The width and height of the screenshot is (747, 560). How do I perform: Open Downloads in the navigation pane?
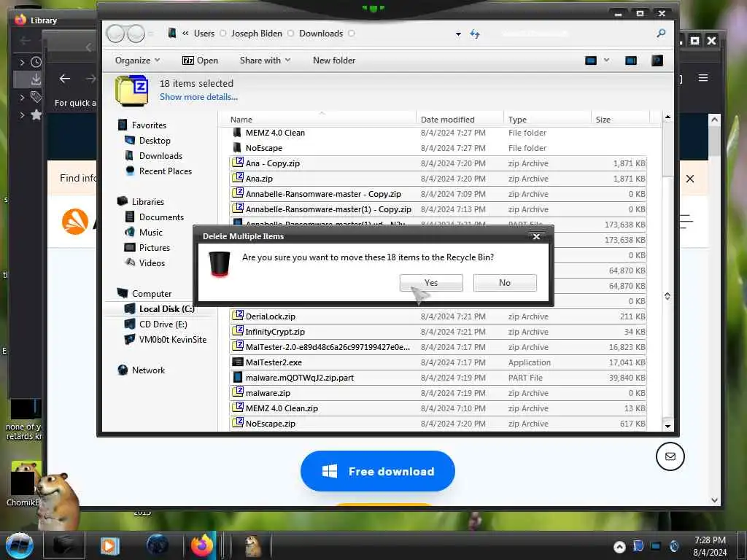pyautogui.click(x=160, y=156)
